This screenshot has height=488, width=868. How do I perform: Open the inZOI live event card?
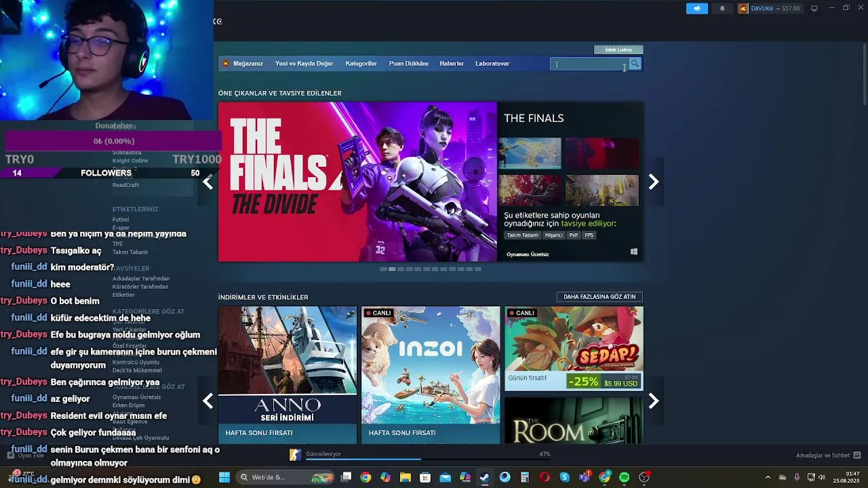click(431, 375)
